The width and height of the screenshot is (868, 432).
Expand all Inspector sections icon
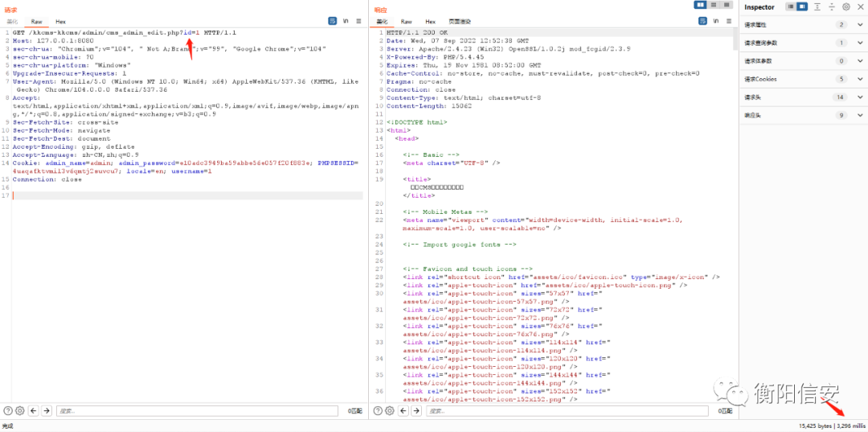coord(817,6)
